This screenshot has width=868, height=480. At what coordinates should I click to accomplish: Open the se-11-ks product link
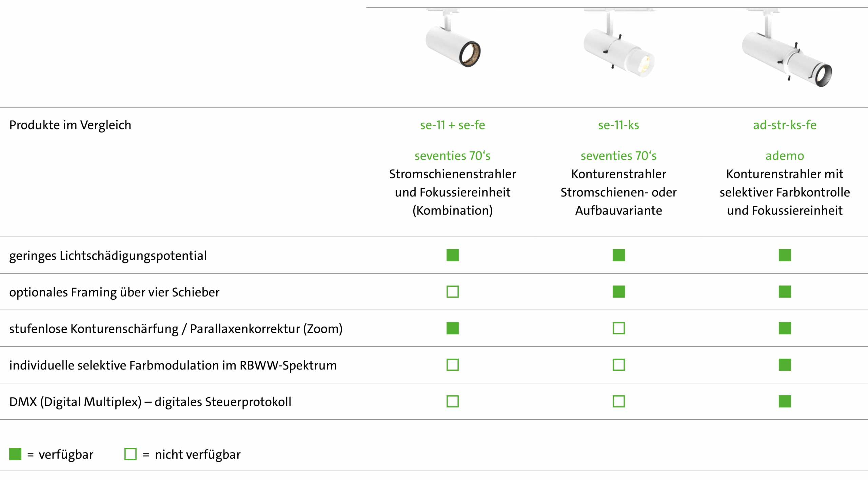(619, 125)
